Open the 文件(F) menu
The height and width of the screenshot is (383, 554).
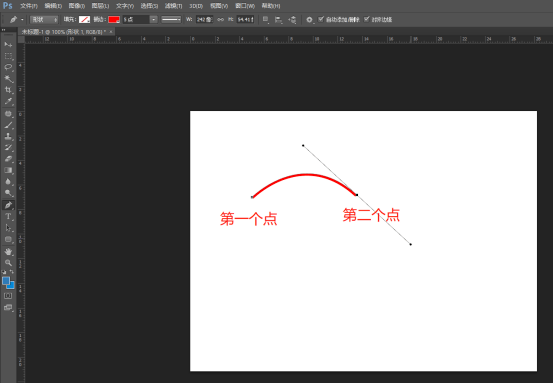click(x=29, y=6)
